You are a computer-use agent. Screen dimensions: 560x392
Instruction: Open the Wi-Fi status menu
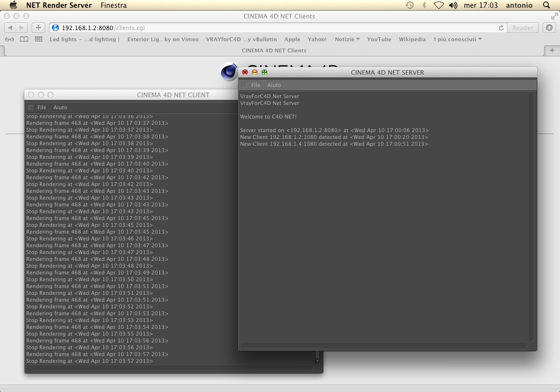click(x=438, y=5)
